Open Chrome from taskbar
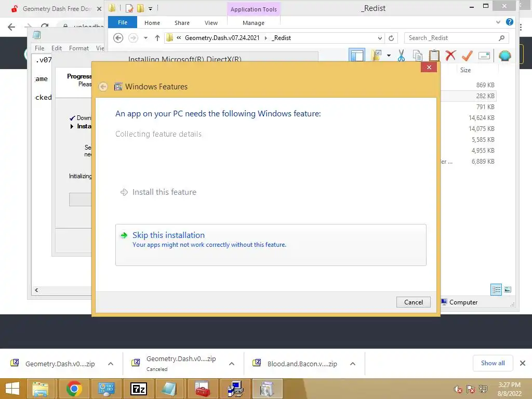The width and height of the screenshot is (532, 399). click(x=74, y=389)
